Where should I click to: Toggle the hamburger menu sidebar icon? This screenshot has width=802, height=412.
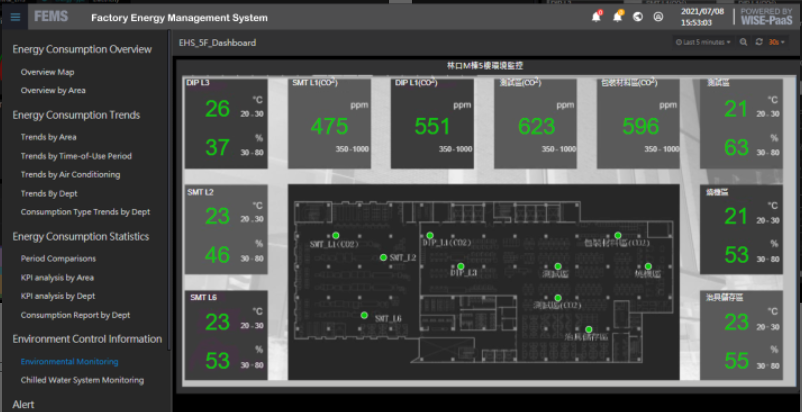[x=14, y=17]
